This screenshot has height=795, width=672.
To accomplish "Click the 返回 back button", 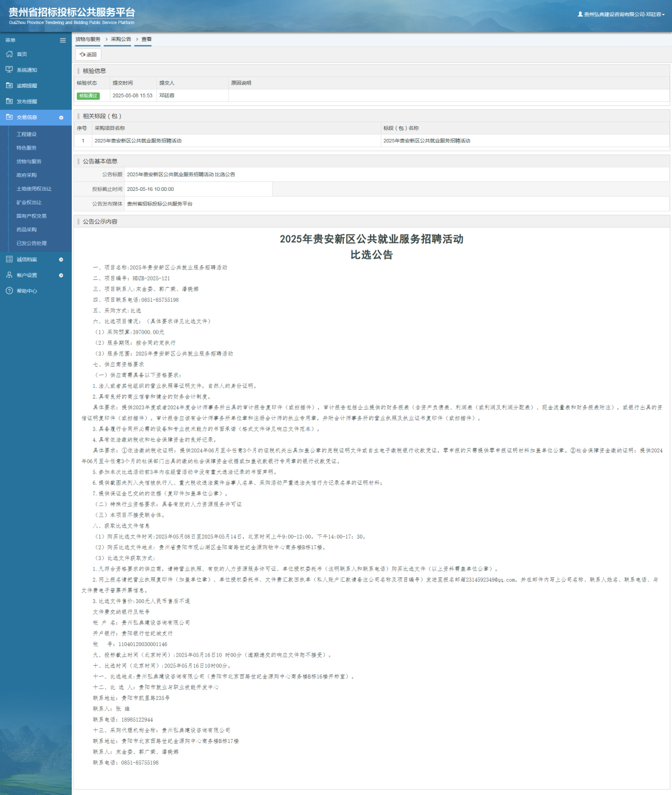I will pos(87,54).
